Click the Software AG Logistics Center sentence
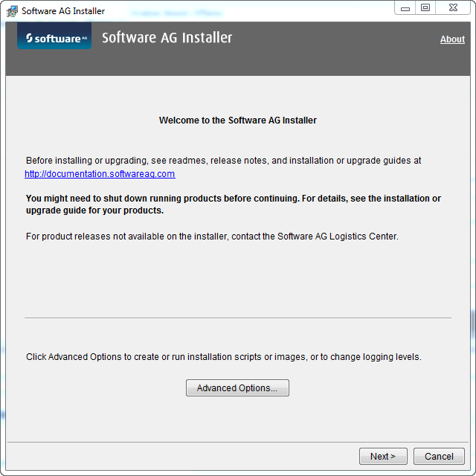Viewport: 476px width, 476px height. pos(212,237)
